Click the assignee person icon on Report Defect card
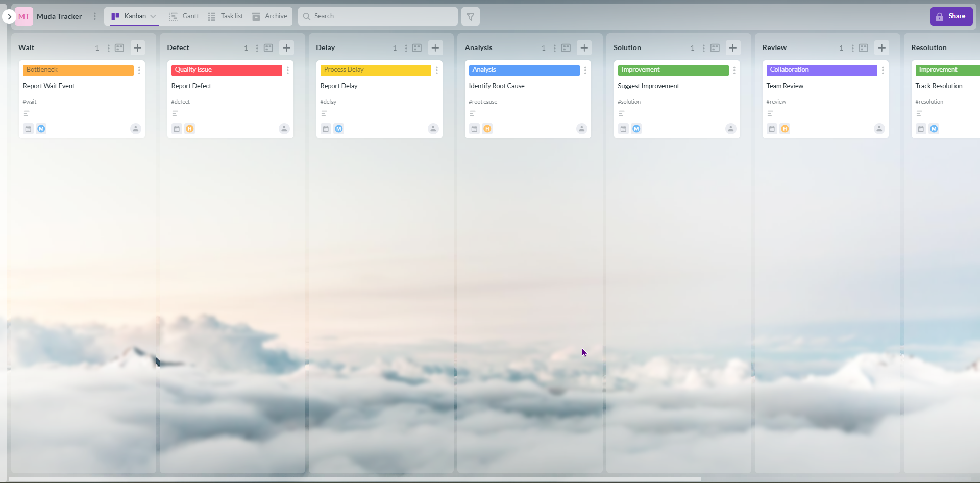The width and height of the screenshot is (980, 483). [284, 129]
